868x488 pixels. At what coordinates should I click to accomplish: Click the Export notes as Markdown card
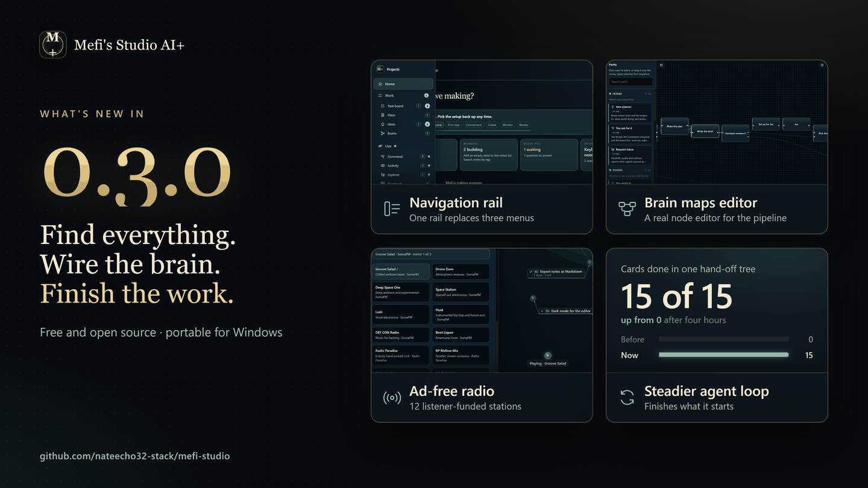coord(555,273)
